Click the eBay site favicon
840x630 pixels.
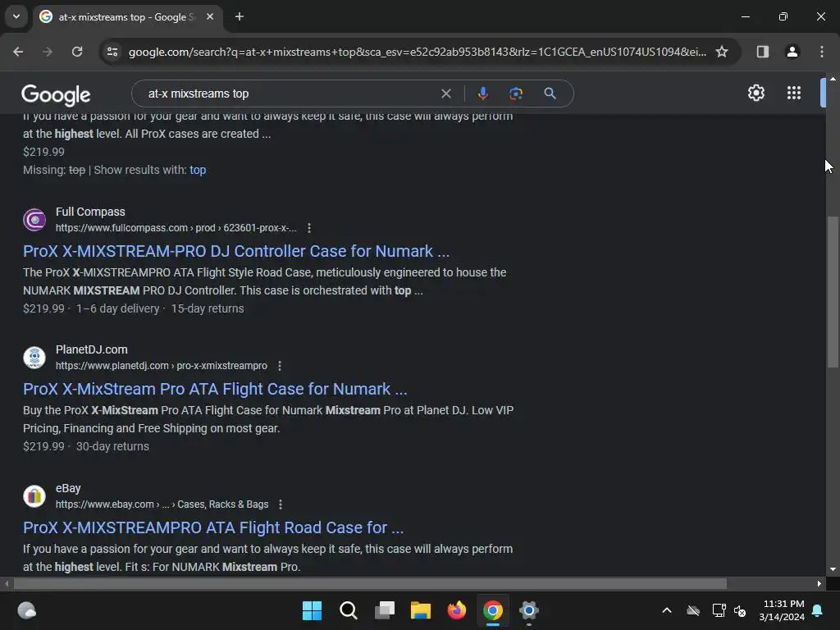coord(34,496)
